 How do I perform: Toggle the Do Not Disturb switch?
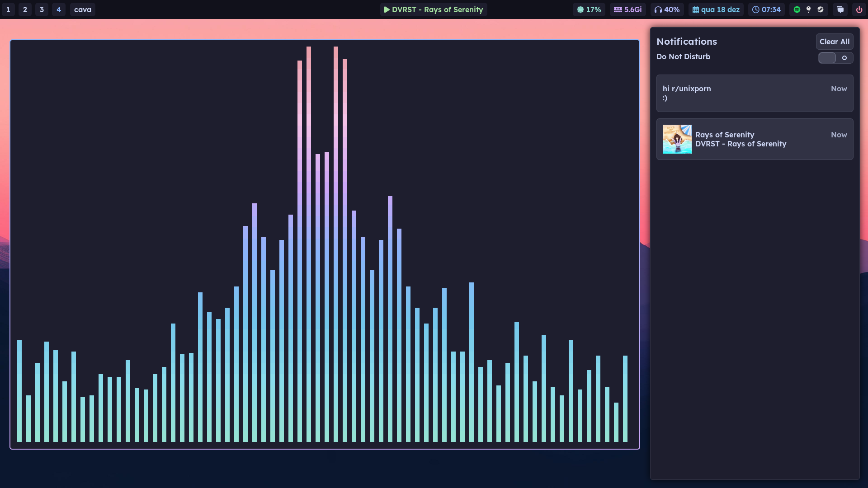tap(836, 58)
